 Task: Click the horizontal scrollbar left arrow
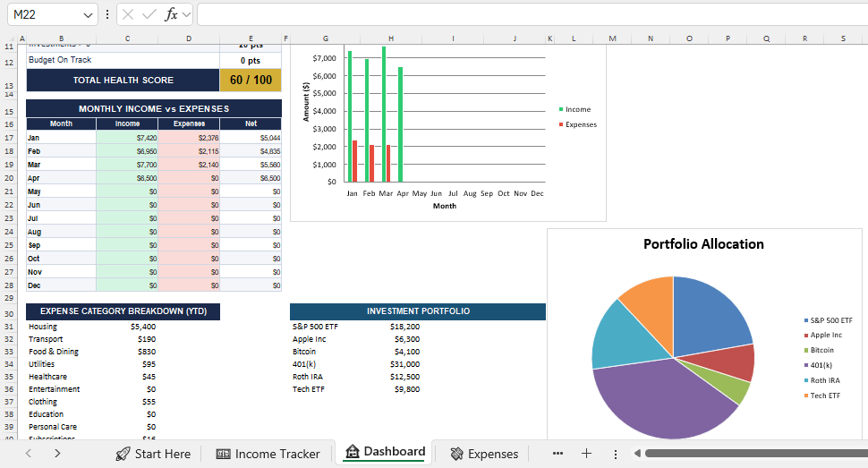(x=637, y=454)
